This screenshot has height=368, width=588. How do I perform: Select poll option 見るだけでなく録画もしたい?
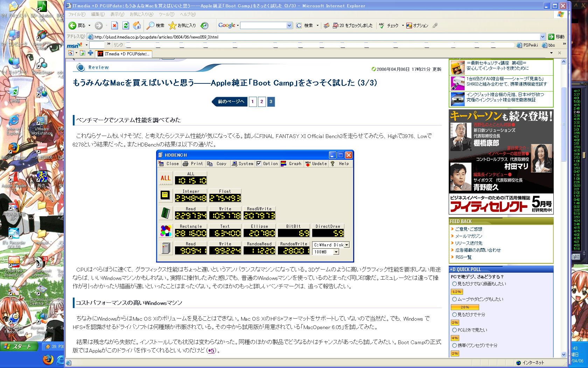tap(454, 284)
